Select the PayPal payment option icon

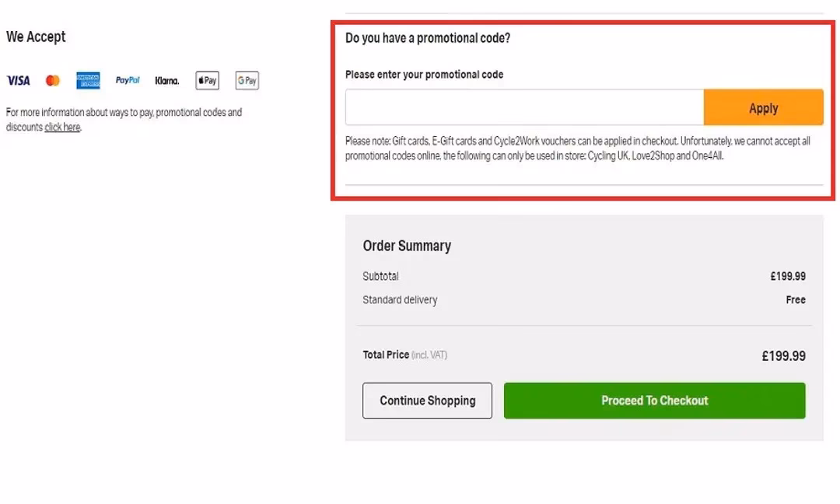pos(127,80)
